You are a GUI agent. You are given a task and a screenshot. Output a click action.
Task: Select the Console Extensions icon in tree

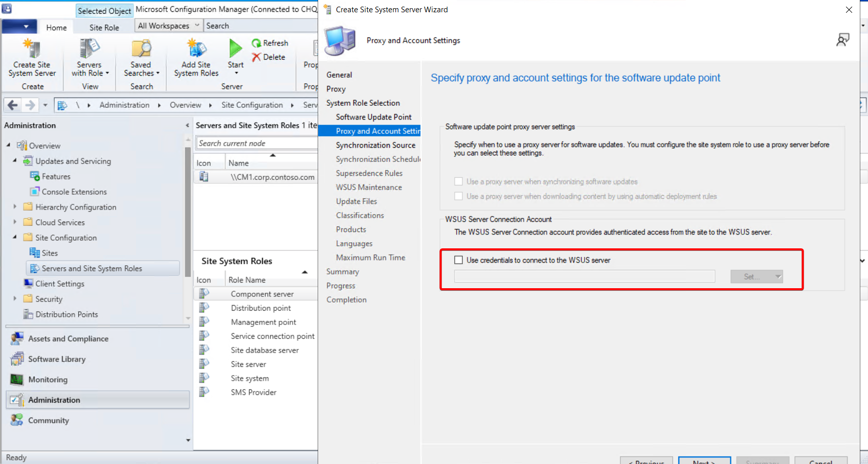pyautogui.click(x=35, y=192)
